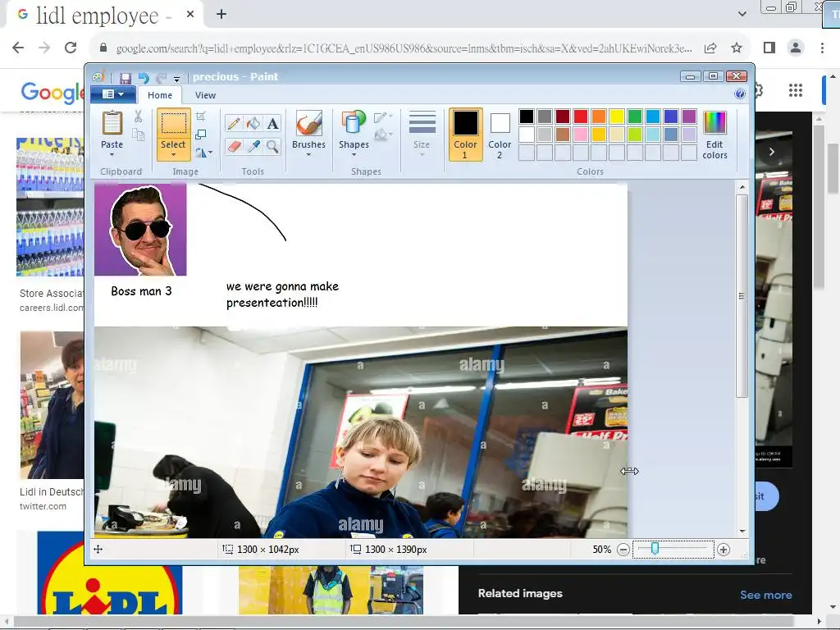Reload the Chrome page
This screenshot has height=630, width=840.
tap(71, 48)
